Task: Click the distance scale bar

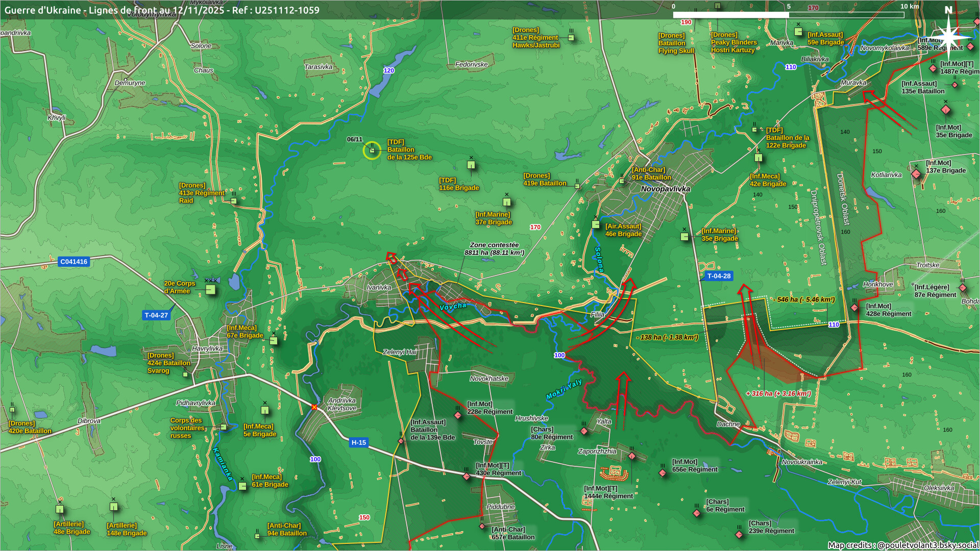Action: pyautogui.click(x=788, y=15)
